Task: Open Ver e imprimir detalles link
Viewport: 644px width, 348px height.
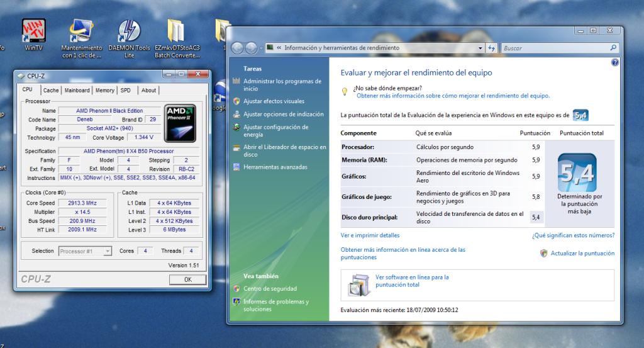Action: [370, 235]
